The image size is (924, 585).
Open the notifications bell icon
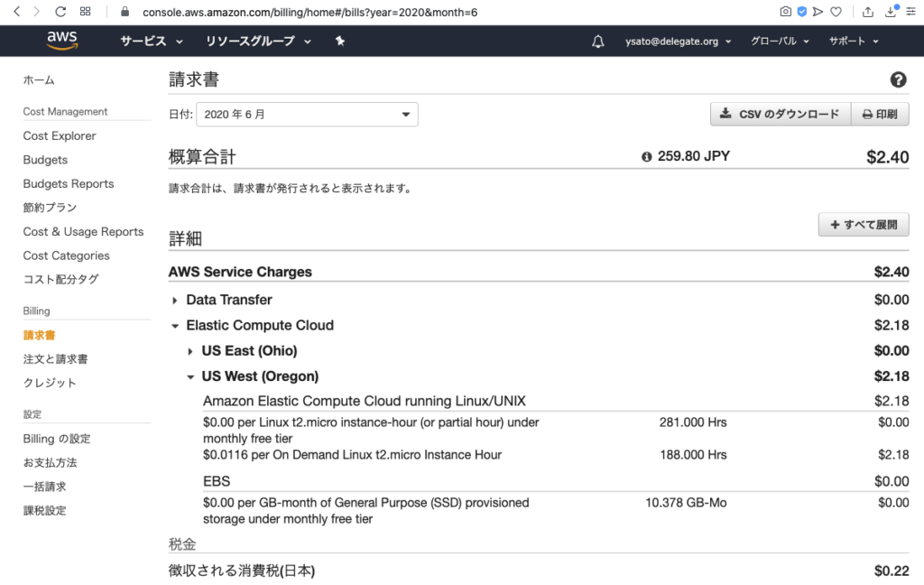click(x=598, y=42)
